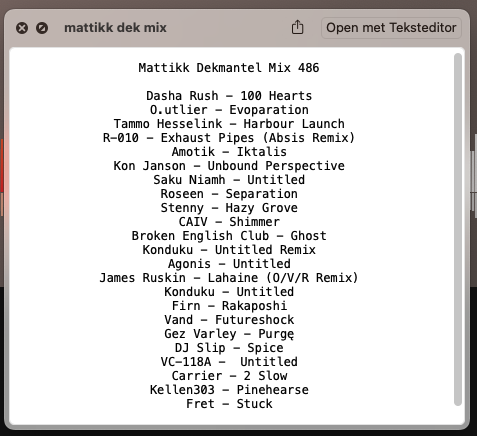The image size is (477, 436).
Task: Close the Quick Look preview window
Action: [22, 28]
